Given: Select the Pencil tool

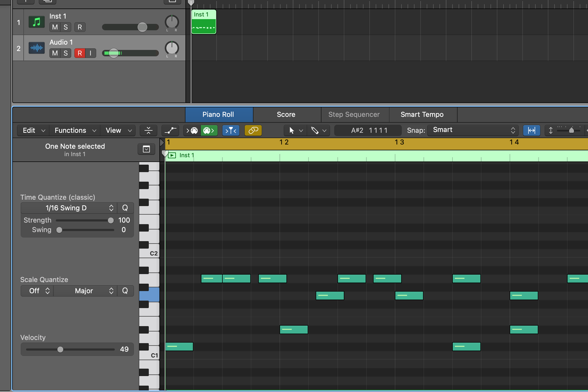Looking at the screenshot, I should point(314,130).
